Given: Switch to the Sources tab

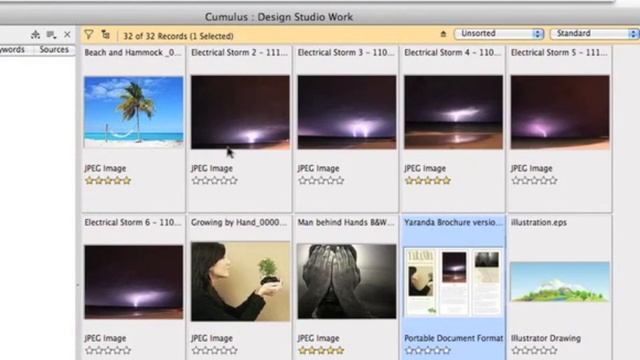Looking at the screenshot, I should coord(54,49).
